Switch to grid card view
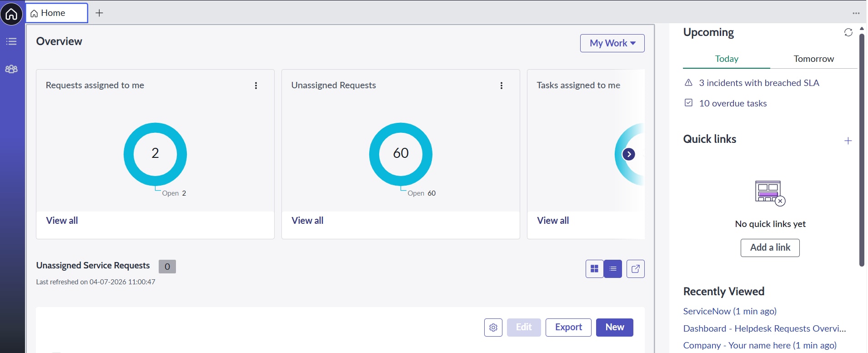 pos(594,269)
